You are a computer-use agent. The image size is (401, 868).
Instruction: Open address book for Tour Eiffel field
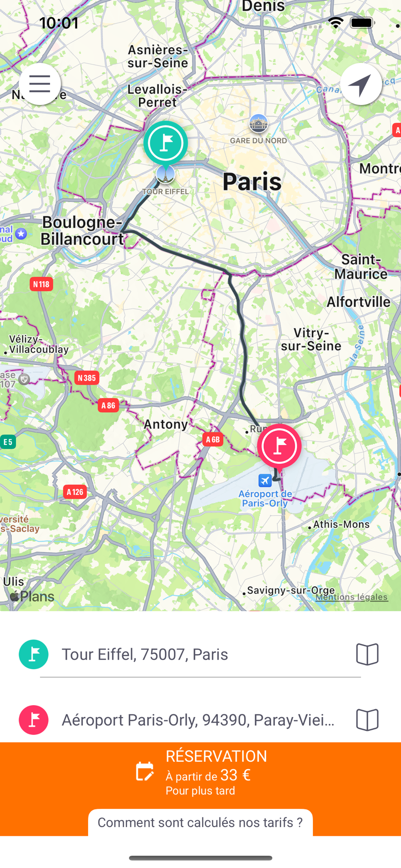coord(367,654)
